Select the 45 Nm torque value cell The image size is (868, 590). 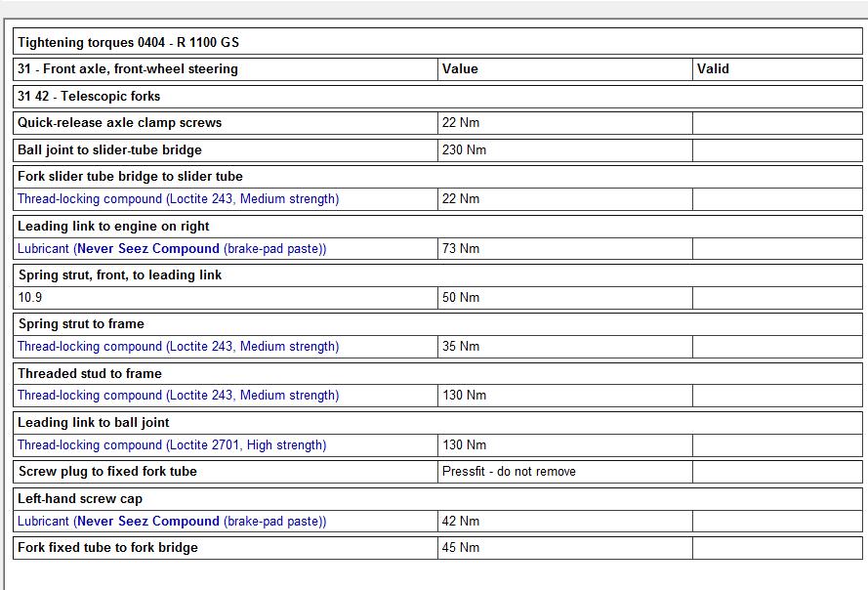coord(461,548)
